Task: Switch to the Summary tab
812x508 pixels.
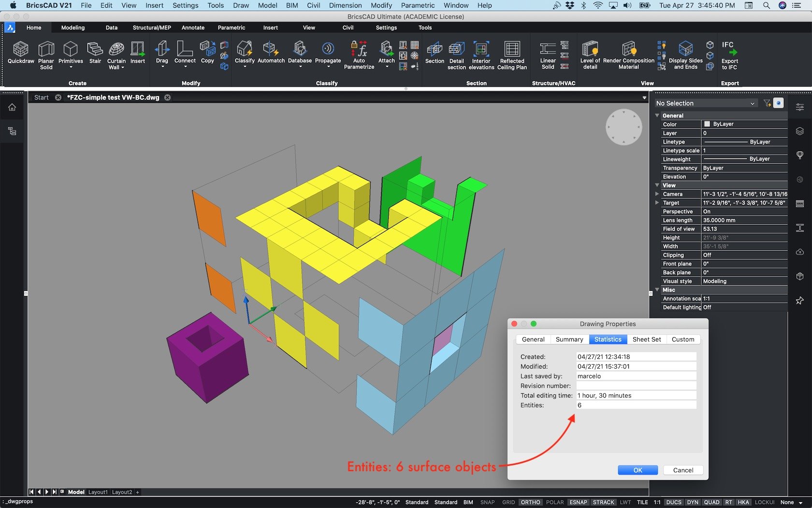Action: point(569,339)
